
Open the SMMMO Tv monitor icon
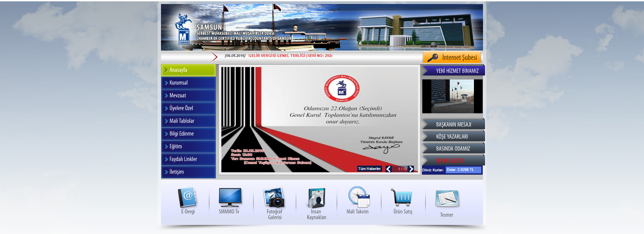click(230, 197)
